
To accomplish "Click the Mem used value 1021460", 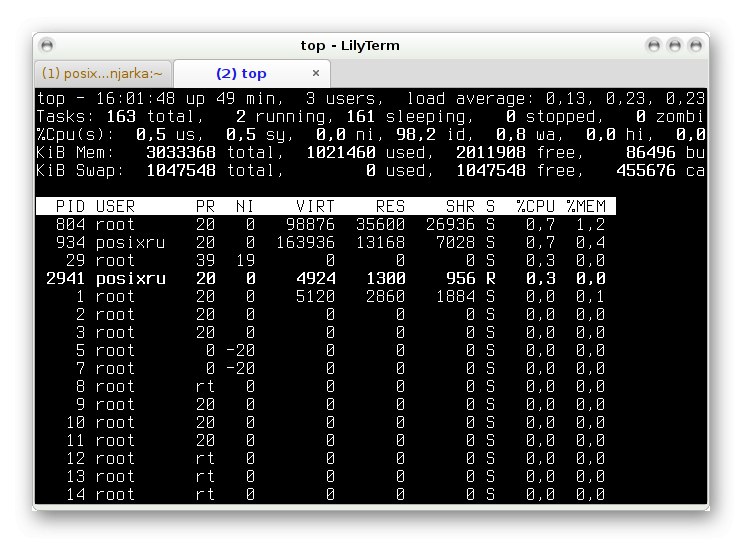I will [x=341, y=152].
